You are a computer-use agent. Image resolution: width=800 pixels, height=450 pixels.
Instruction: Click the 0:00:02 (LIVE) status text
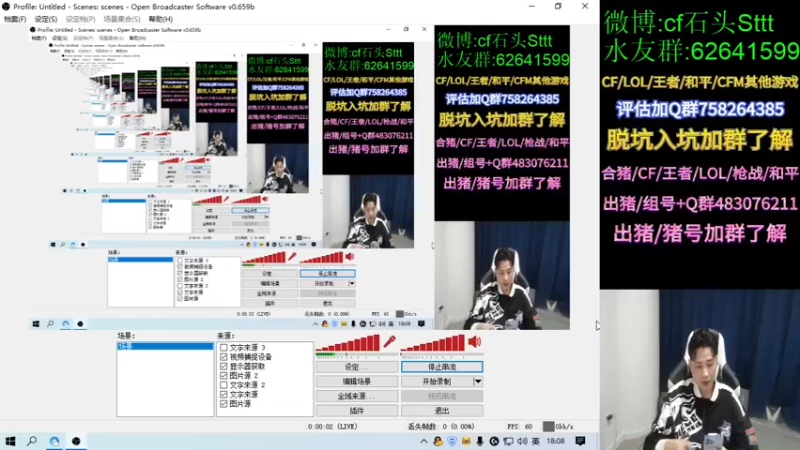click(333, 427)
